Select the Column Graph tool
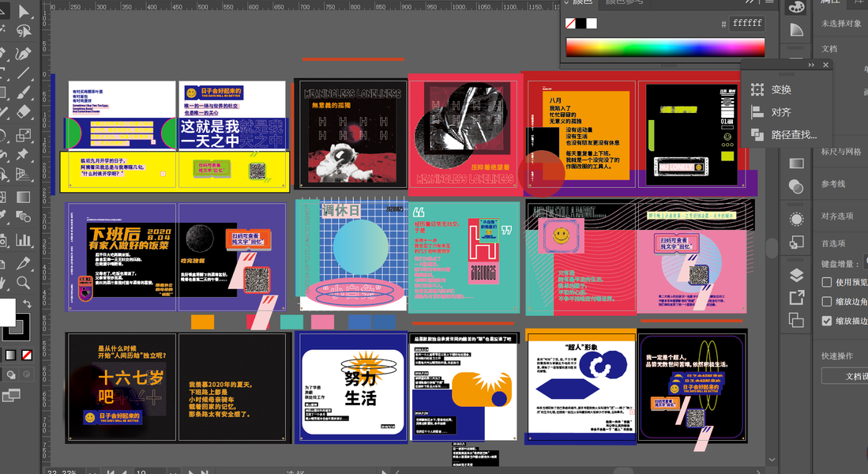The height and width of the screenshot is (474, 868). [x=24, y=240]
